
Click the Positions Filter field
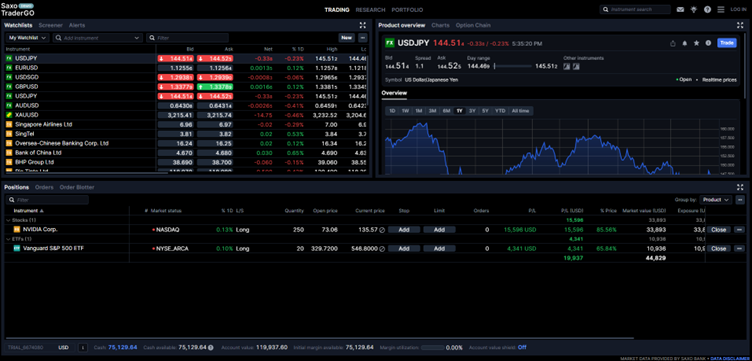pos(47,200)
